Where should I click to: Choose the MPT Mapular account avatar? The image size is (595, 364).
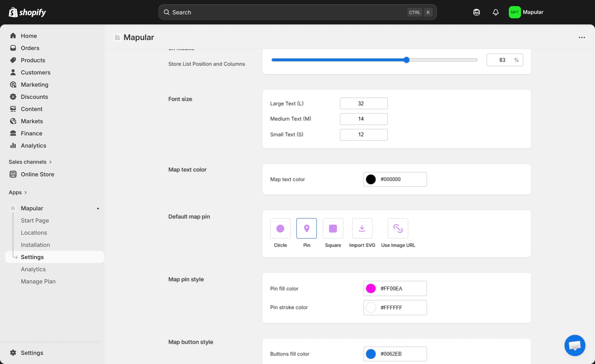click(515, 12)
